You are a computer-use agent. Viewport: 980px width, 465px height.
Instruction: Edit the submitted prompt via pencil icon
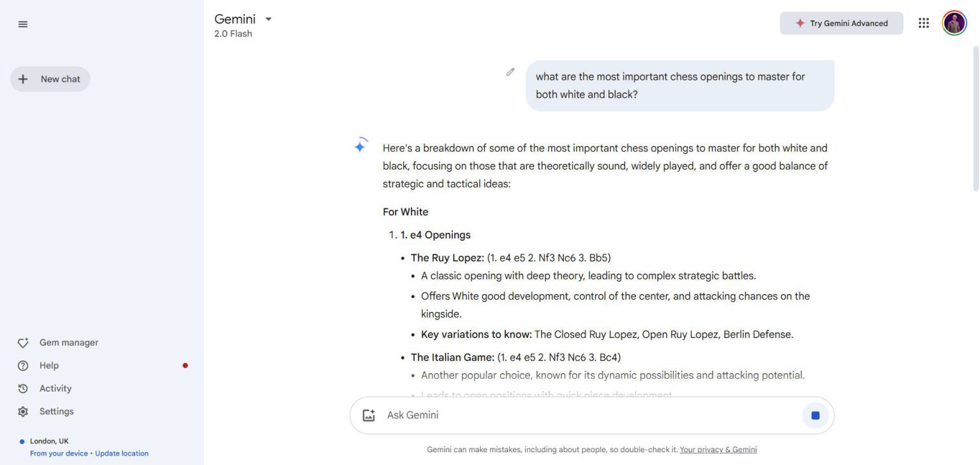(510, 72)
